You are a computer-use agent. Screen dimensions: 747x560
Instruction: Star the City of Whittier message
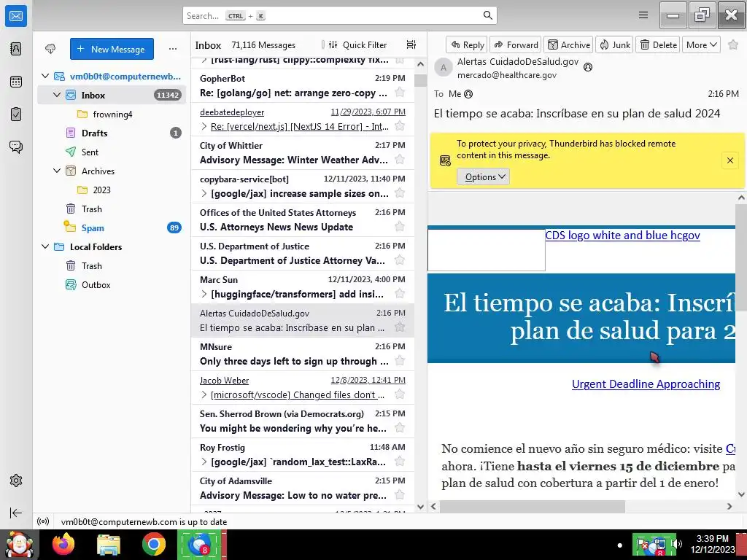point(400,160)
